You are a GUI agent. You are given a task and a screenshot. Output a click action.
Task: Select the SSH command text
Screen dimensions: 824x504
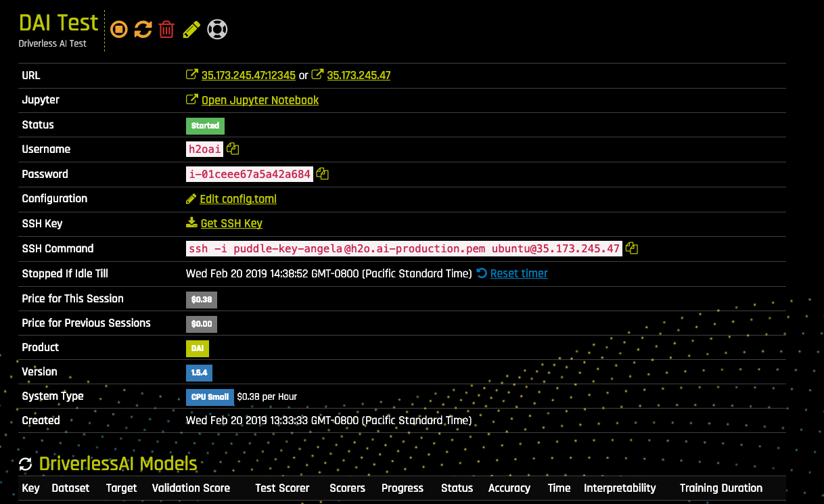point(405,248)
